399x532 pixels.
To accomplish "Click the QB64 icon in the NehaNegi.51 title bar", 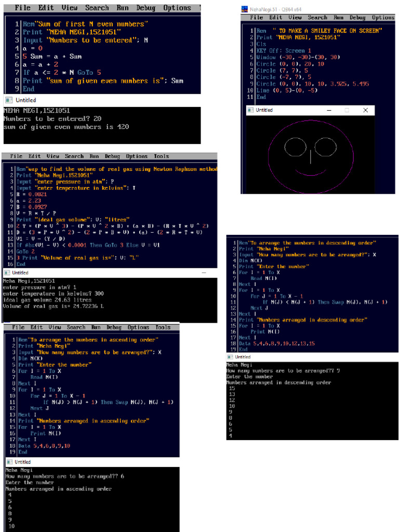I will (x=244, y=9).
